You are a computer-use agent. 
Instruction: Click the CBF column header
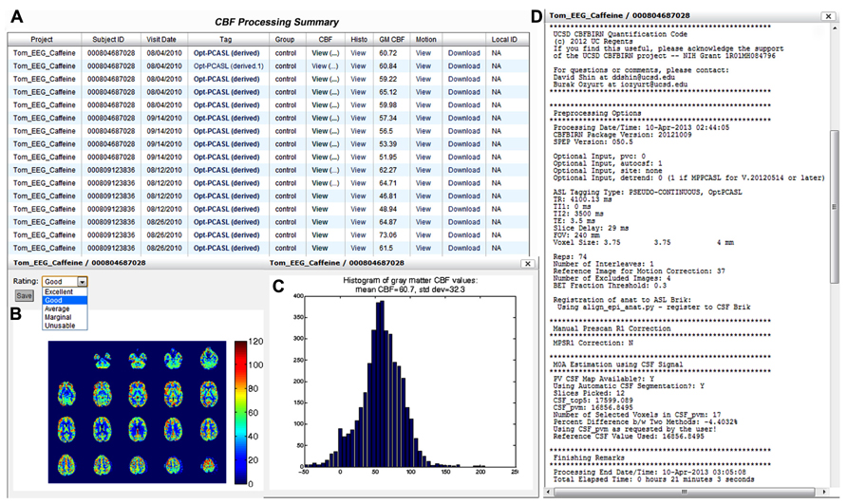point(325,40)
